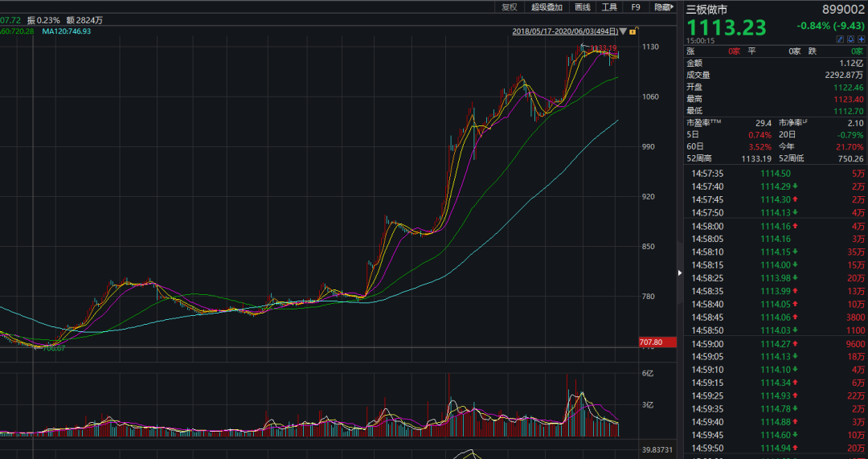Viewport: 868px width, 459px height.
Task: Click the blue plus add-to-watchlist icon
Action: pos(861,39)
